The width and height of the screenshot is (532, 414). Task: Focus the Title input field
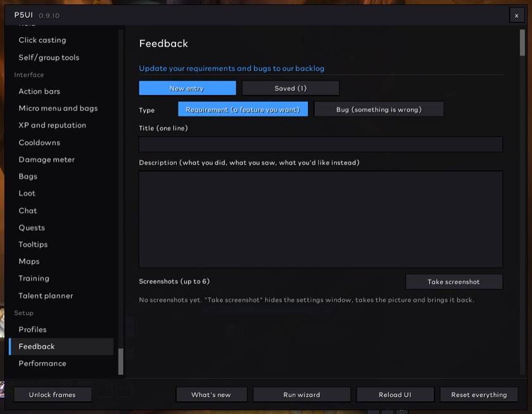click(x=320, y=145)
